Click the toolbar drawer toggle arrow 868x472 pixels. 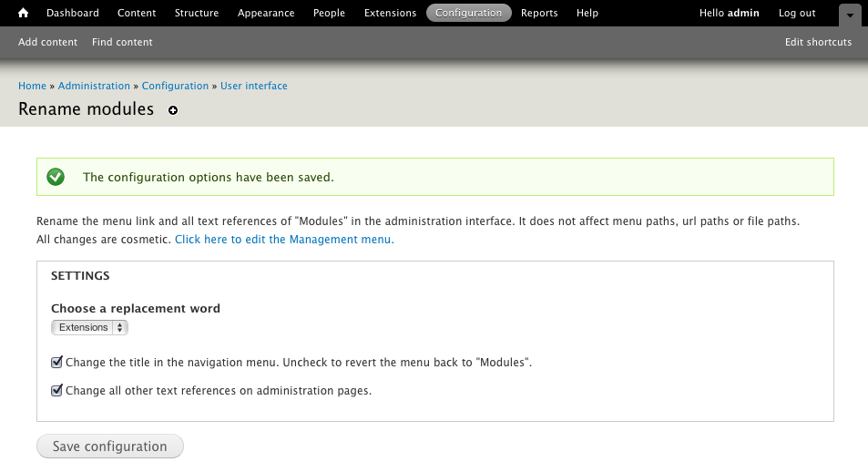[x=849, y=15]
